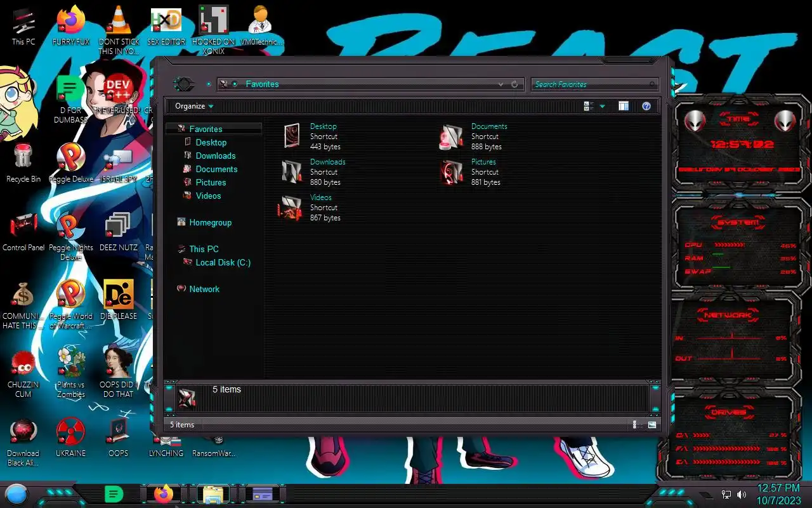Open the DEEZ NUTZ desktop shortcut
Screen dimensions: 812x508
pyautogui.click(x=119, y=232)
